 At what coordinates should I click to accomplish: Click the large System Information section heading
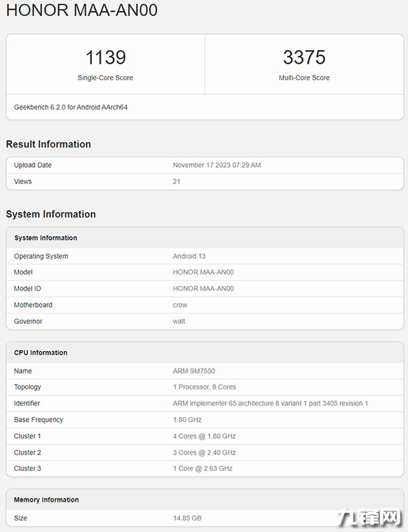point(51,214)
